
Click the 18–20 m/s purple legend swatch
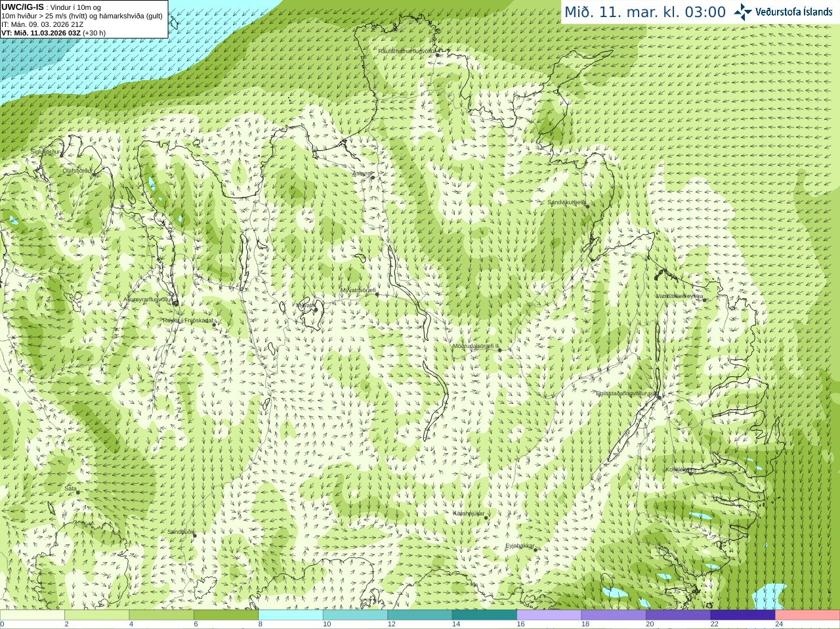(614, 615)
